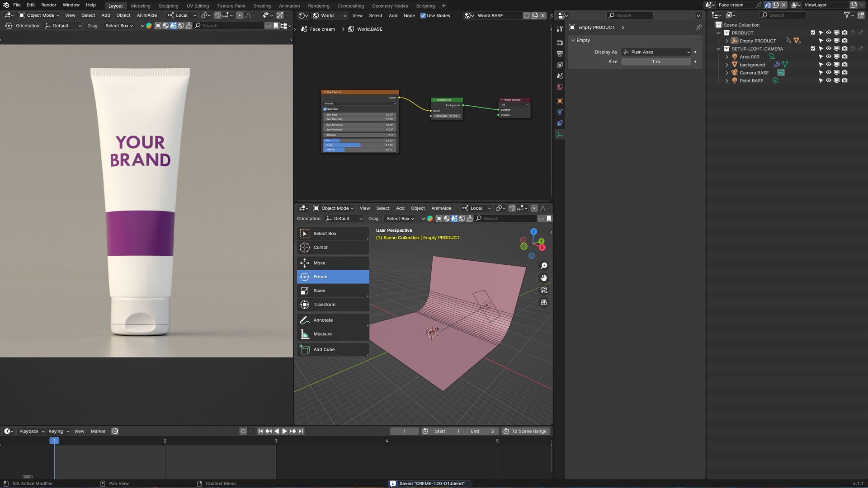Collapse the SETUP-LIGHT-CAMERA collection
The width and height of the screenshot is (868, 488).
click(718, 49)
